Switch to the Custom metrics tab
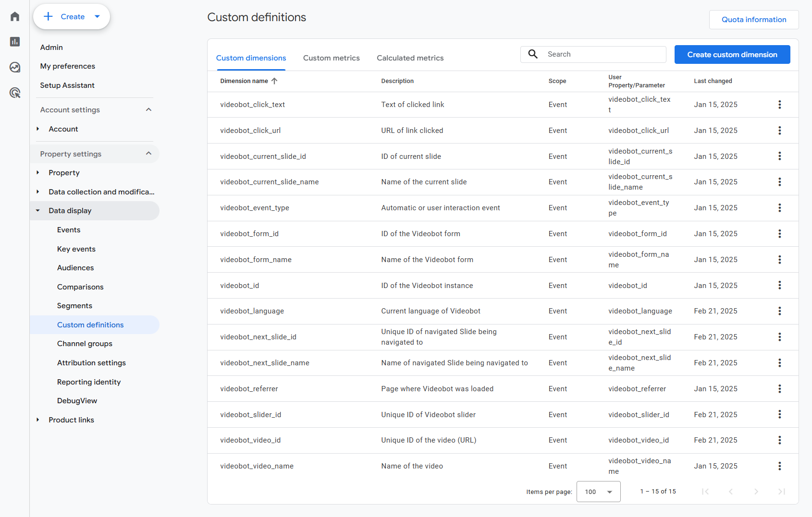 (x=331, y=58)
